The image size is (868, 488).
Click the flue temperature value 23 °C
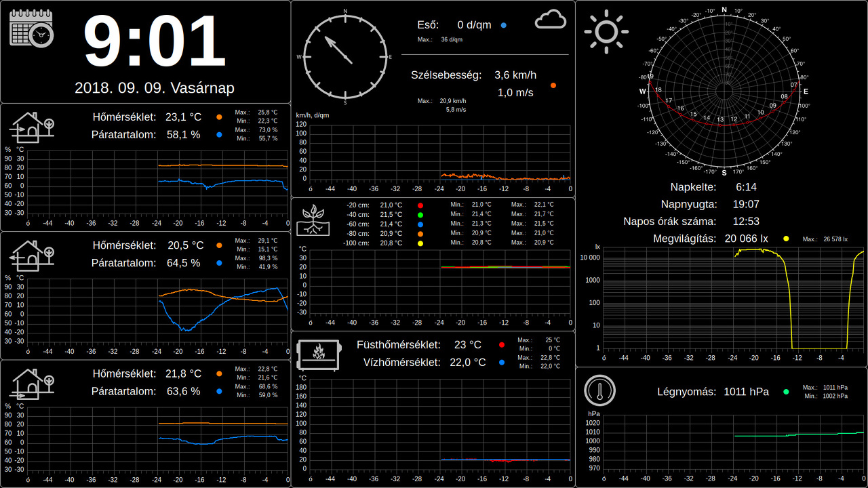pos(468,345)
